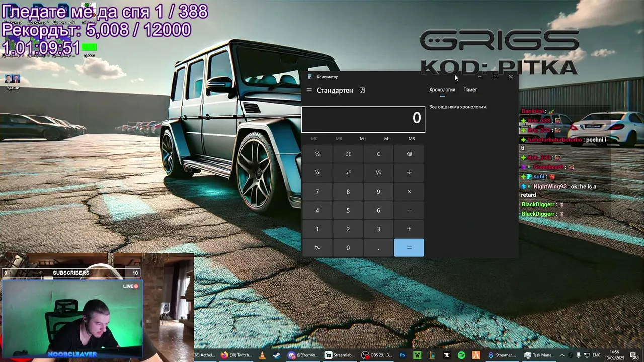Click the MR memory recall button
Image resolution: width=644 pixels, height=362 pixels.
click(x=339, y=139)
